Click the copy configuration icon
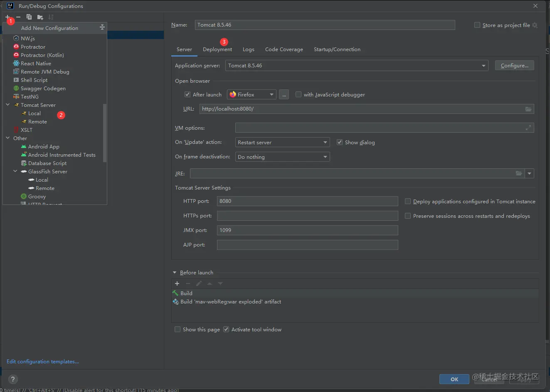This screenshot has height=392, width=550. (29, 17)
